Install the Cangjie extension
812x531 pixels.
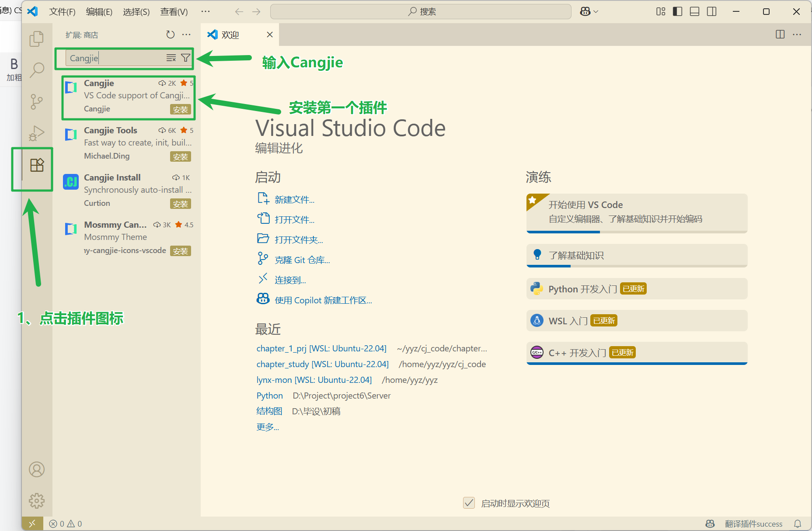tap(180, 110)
